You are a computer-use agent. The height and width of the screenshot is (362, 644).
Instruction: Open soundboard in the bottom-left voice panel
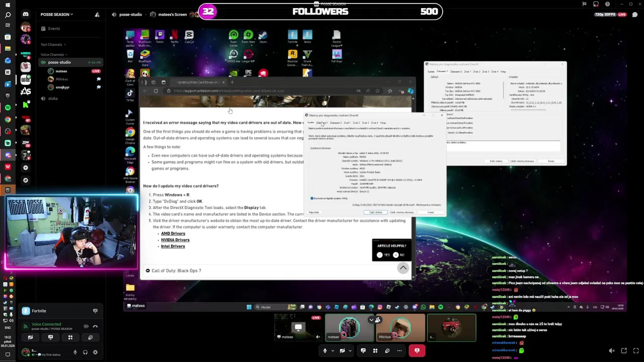(x=91, y=337)
